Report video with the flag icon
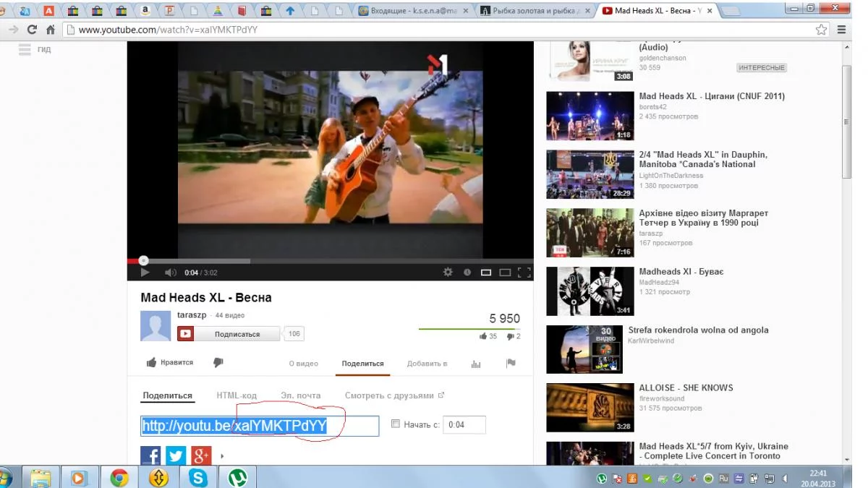Screen dimensions: 868x488 coord(511,364)
